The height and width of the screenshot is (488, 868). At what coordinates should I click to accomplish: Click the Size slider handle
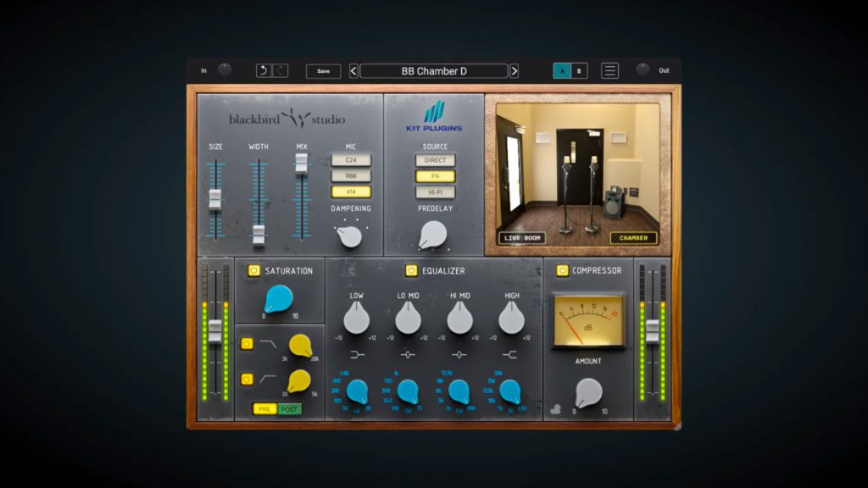[215, 198]
